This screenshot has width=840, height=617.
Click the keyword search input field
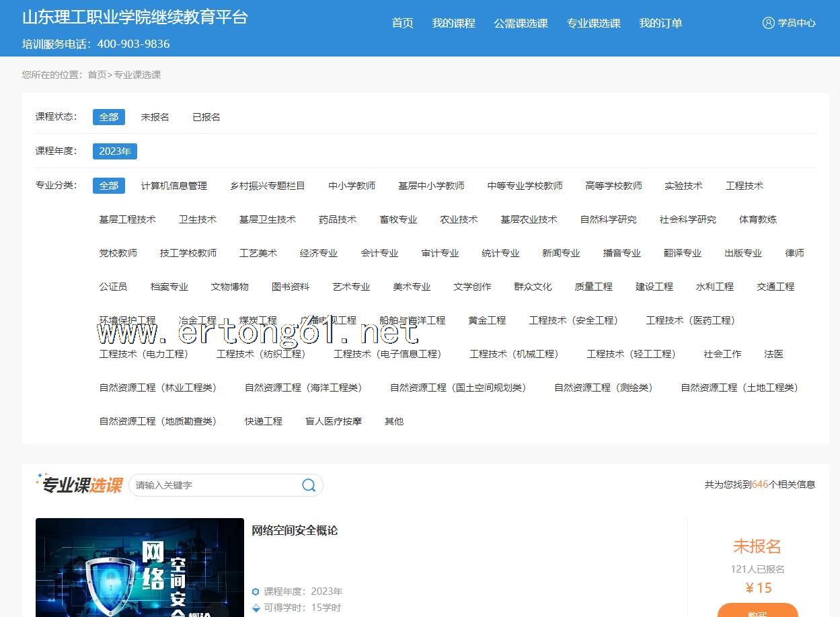coord(215,485)
